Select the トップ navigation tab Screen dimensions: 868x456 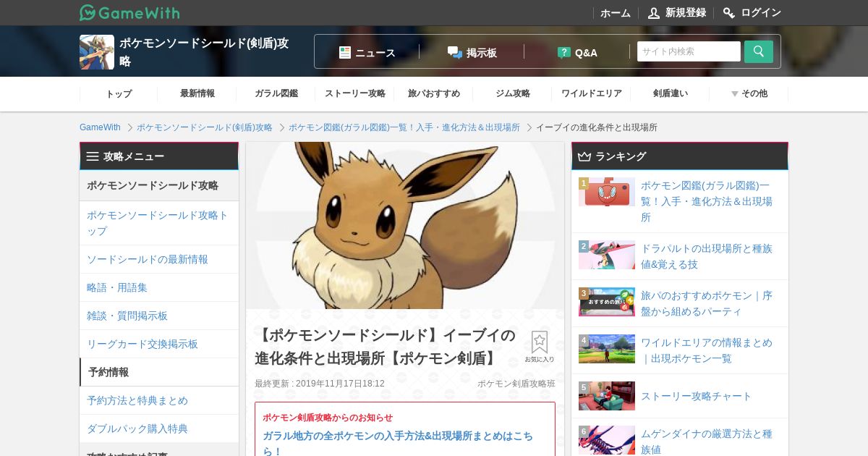click(x=119, y=93)
